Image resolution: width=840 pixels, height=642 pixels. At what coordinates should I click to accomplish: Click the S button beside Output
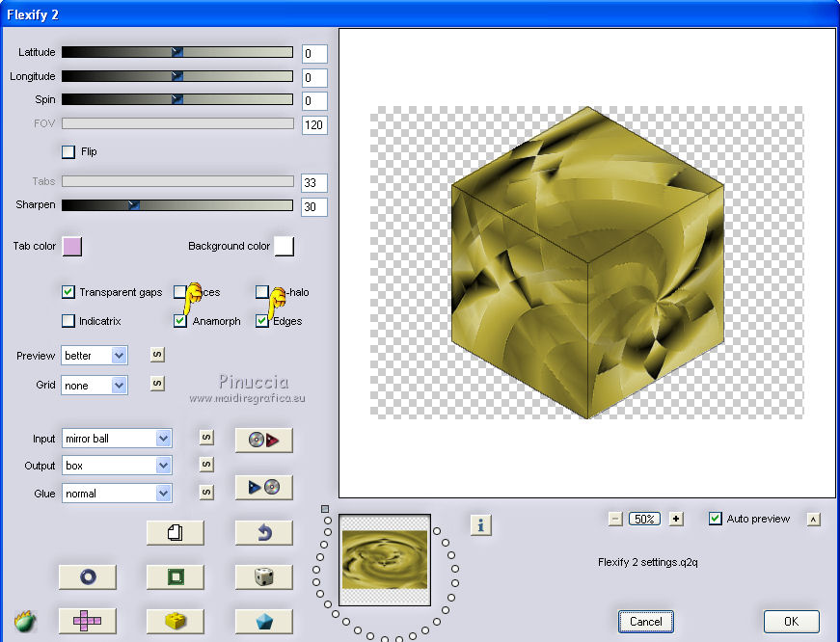tap(206, 465)
